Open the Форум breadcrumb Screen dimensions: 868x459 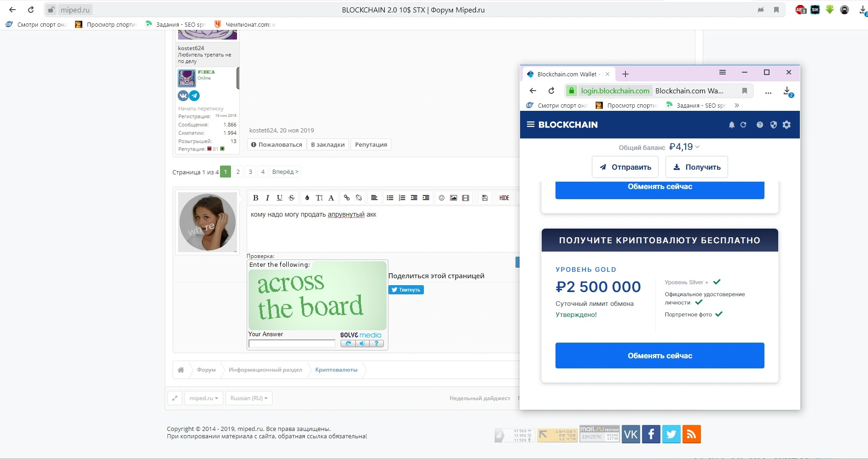point(206,370)
